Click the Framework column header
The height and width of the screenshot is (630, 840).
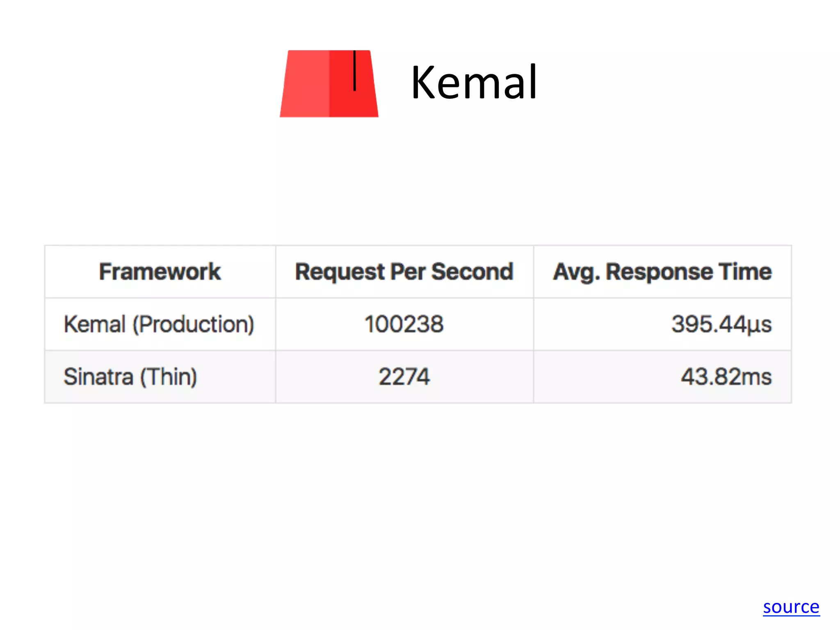pos(160,272)
